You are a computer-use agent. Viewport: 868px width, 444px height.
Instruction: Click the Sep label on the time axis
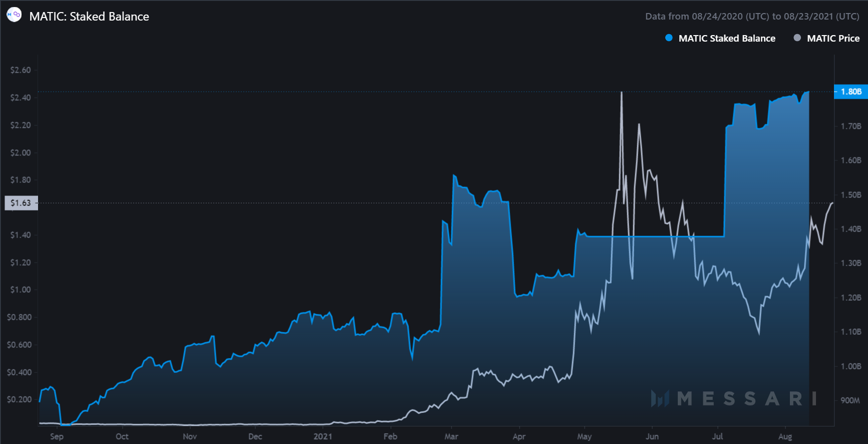pos(57,436)
